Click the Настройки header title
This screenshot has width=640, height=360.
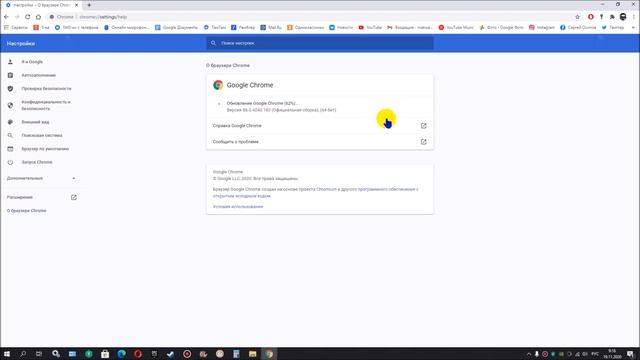[x=20, y=44]
